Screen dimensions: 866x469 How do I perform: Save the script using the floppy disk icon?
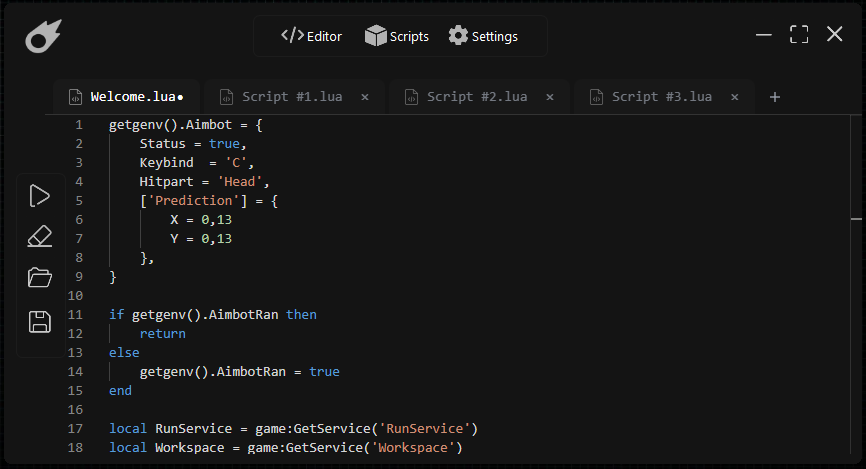40,321
